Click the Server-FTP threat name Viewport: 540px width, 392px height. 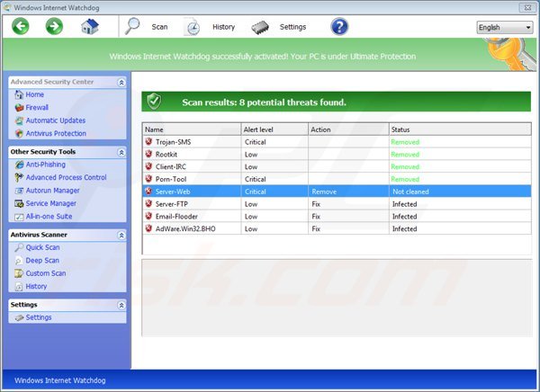(x=172, y=204)
